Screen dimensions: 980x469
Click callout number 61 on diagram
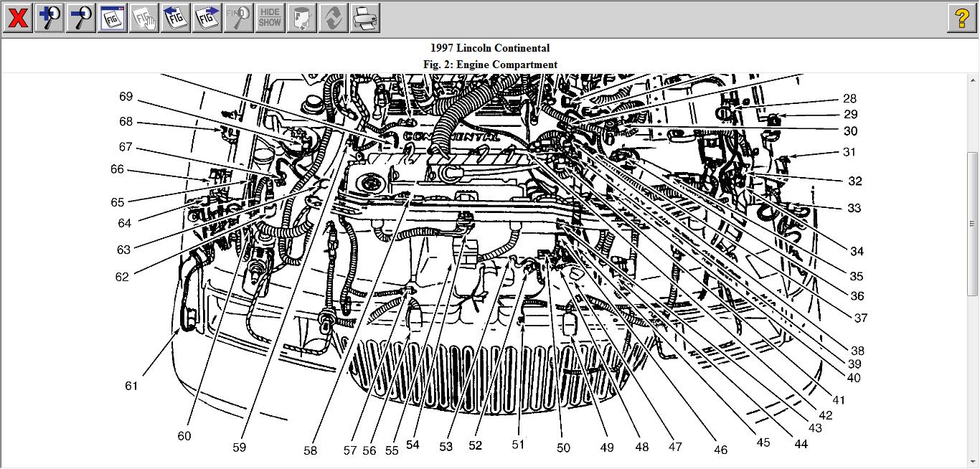coord(131,386)
